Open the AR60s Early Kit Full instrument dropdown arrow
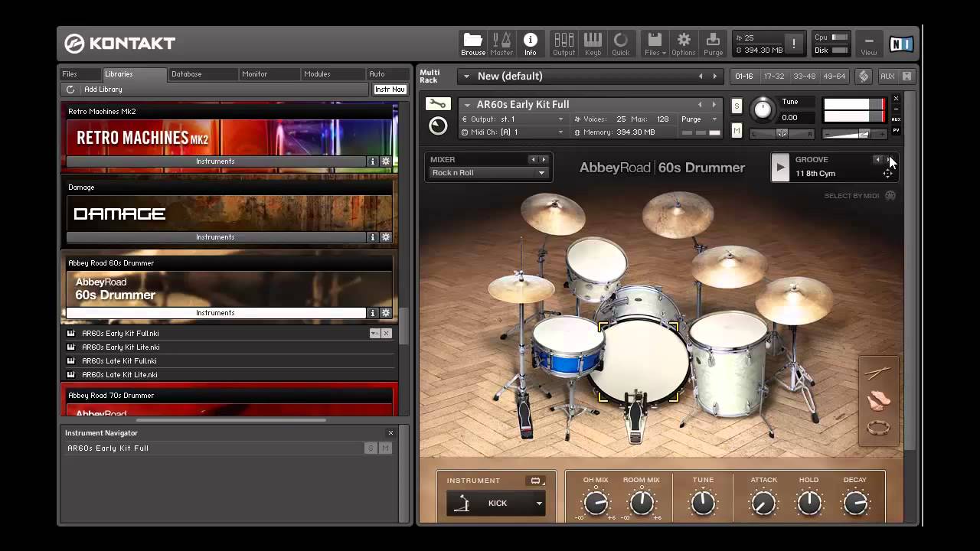The image size is (980, 551). [467, 105]
